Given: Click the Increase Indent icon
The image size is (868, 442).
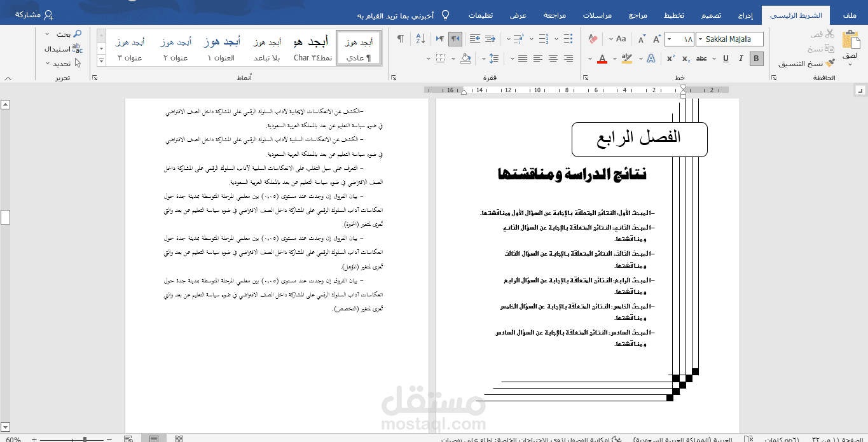Looking at the screenshot, I should 474,39.
